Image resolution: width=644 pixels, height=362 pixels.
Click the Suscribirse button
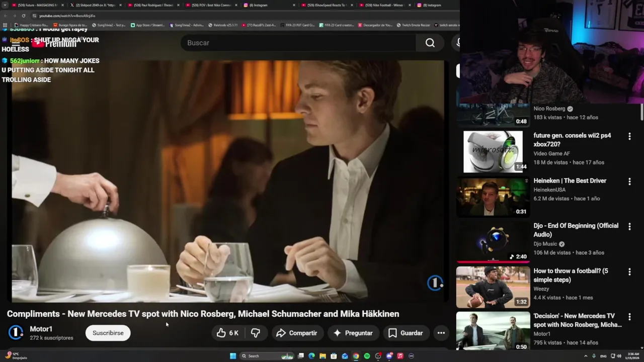coord(108,333)
